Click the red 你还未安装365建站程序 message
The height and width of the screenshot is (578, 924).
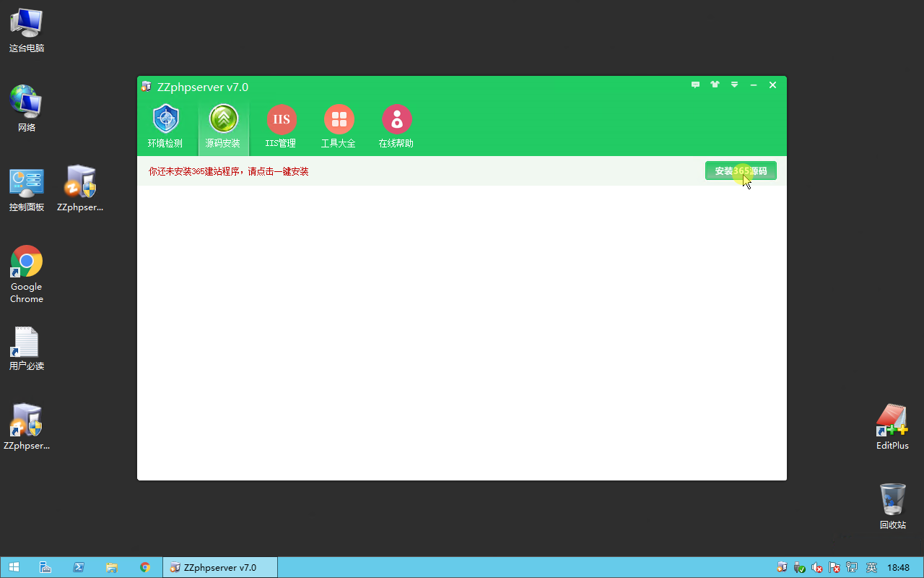tap(228, 172)
